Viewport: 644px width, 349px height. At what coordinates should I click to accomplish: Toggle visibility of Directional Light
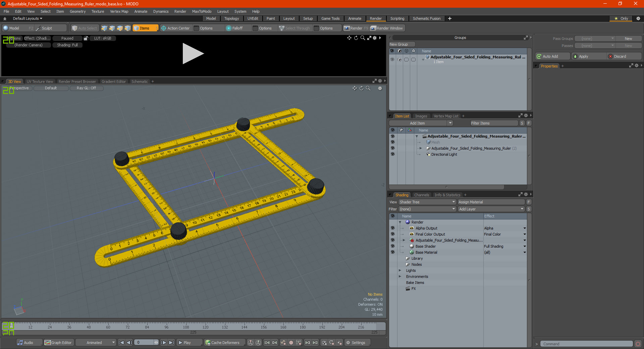tap(392, 154)
